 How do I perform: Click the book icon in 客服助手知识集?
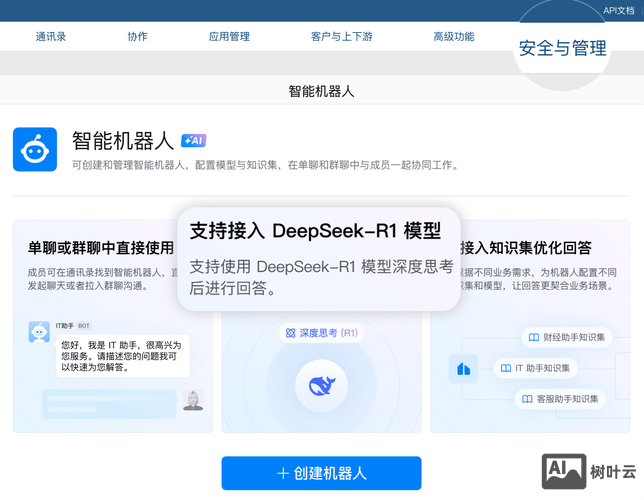click(x=527, y=399)
